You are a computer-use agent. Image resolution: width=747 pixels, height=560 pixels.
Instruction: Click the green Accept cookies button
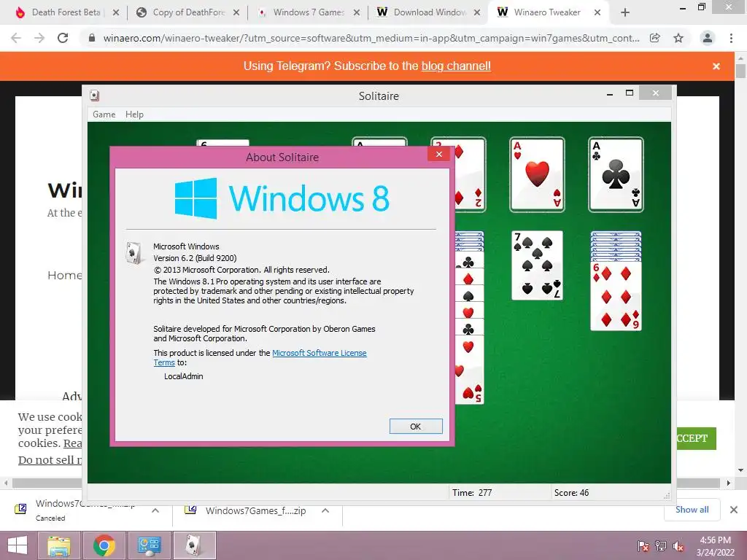(696, 438)
